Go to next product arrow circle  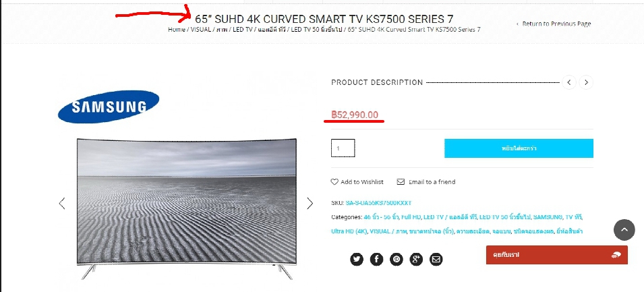(x=586, y=82)
